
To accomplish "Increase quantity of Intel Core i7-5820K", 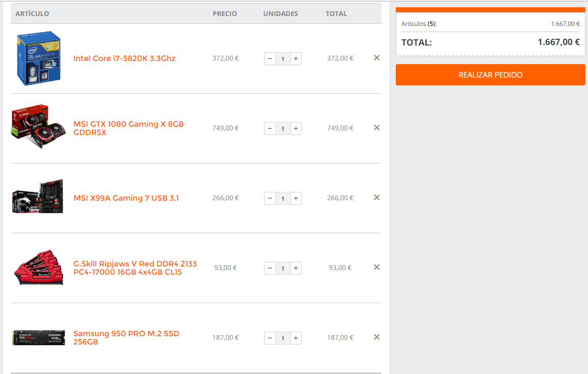I will tap(296, 58).
